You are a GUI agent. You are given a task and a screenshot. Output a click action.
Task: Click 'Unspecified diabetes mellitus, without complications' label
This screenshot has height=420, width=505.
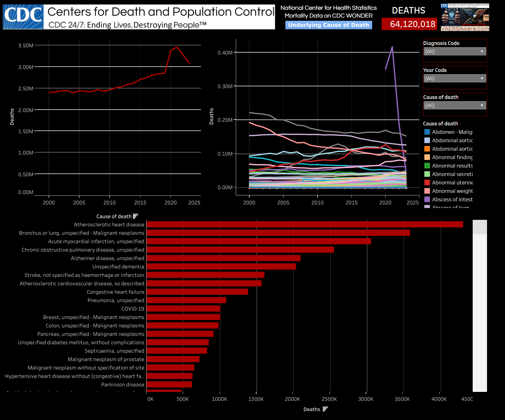[x=81, y=342]
